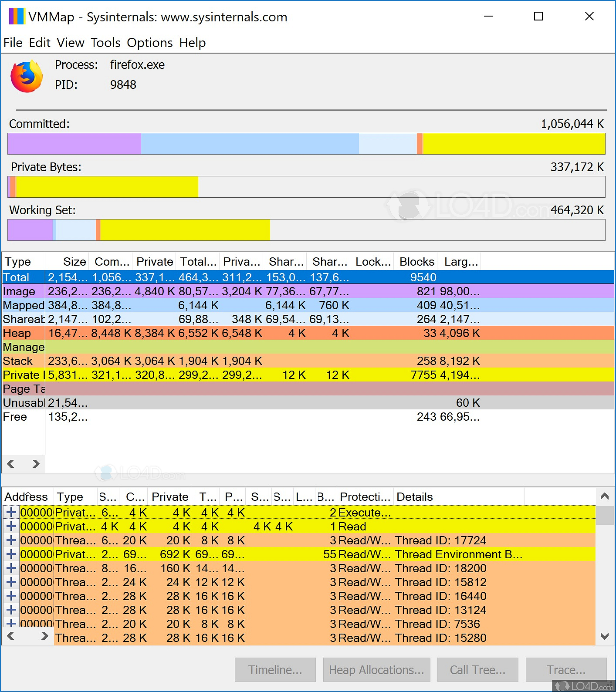Click the yellow Private Data segment in Committed bar
The image size is (616, 692).
click(x=514, y=144)
